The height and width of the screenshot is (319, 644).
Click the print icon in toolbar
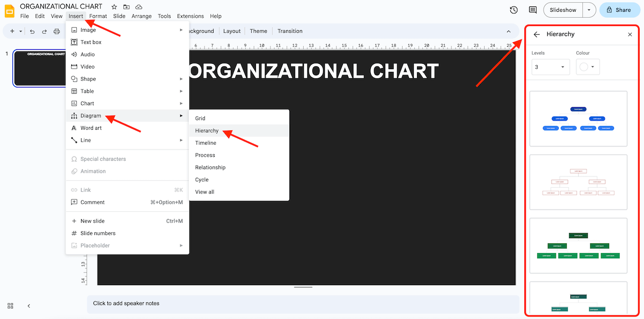click(57, 31)
